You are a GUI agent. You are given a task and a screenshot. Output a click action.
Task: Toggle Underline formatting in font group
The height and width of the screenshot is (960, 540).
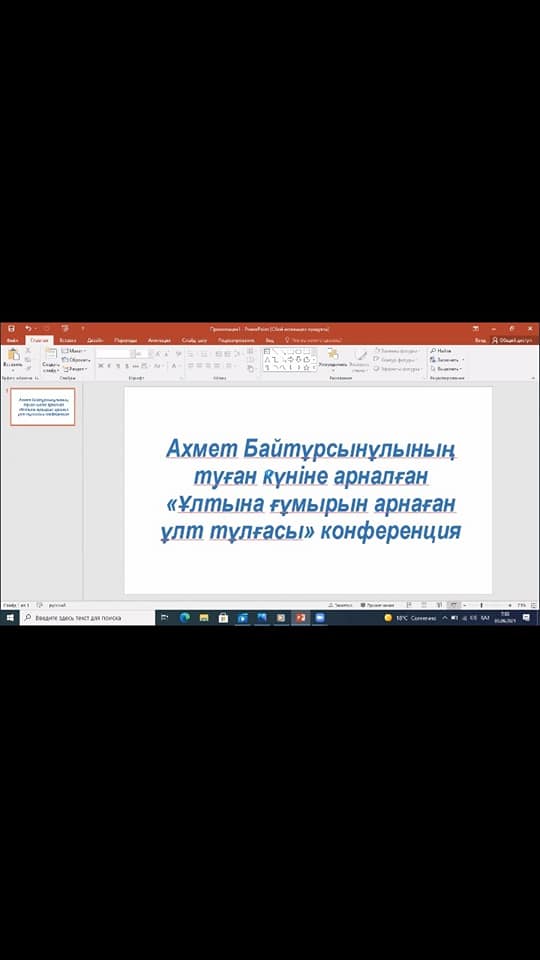118,366
